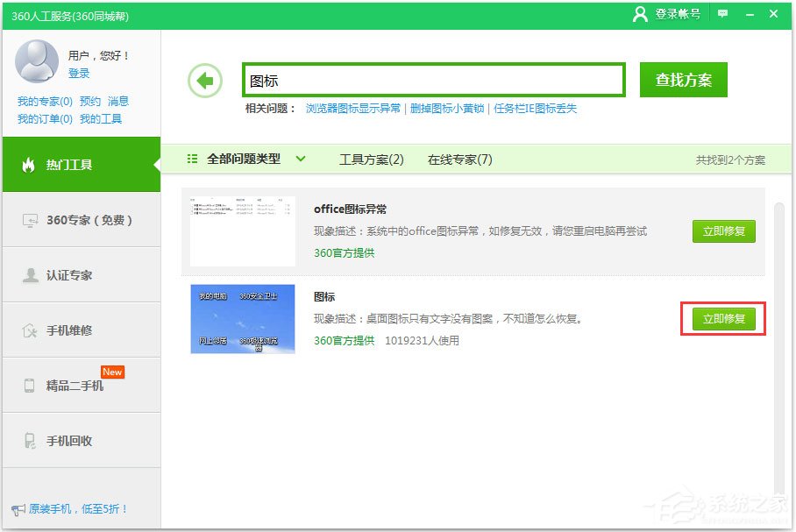The image size is (796, 532).
Task: Click the green back arrow icon
Action: coord(205,80)
